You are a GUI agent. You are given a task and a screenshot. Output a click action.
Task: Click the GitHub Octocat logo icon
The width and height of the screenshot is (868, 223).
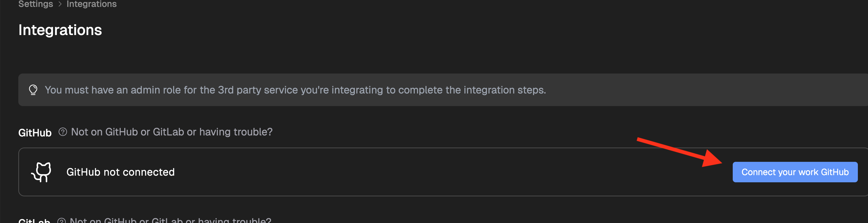(x=42, y=172)
